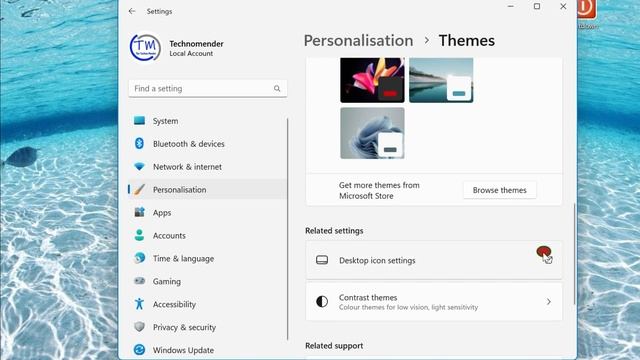The image size is (640, 360).
Task: Click the Accessibility figure icon
Action: tap(139, 304)
